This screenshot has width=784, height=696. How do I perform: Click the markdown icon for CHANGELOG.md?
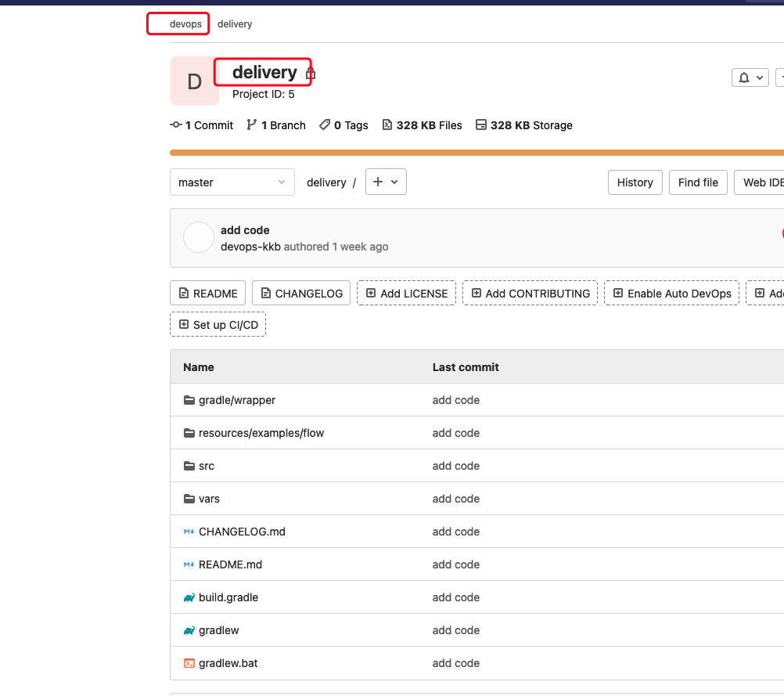[x=189, y=532]
